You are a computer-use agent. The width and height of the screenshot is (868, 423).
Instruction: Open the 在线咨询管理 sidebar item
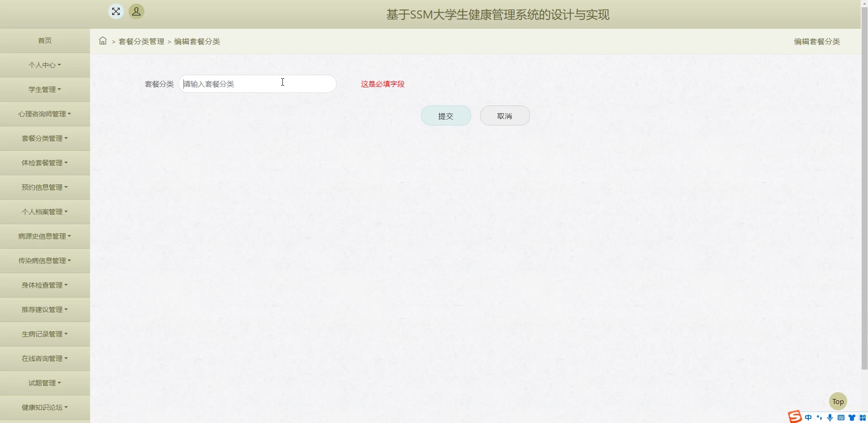45,359
